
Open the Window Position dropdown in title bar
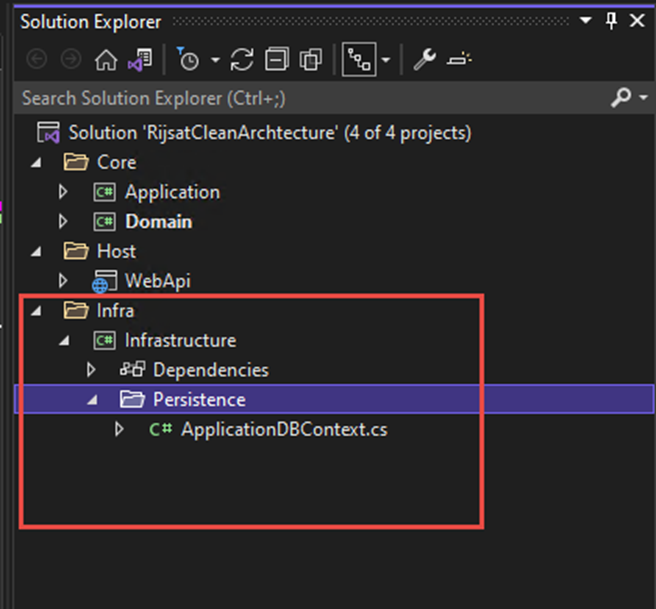point(583,21)
